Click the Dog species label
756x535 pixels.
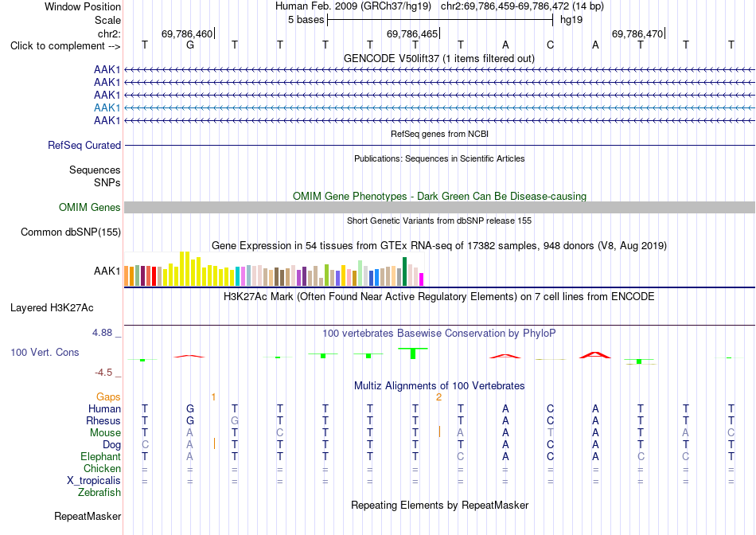click(111, 445)
